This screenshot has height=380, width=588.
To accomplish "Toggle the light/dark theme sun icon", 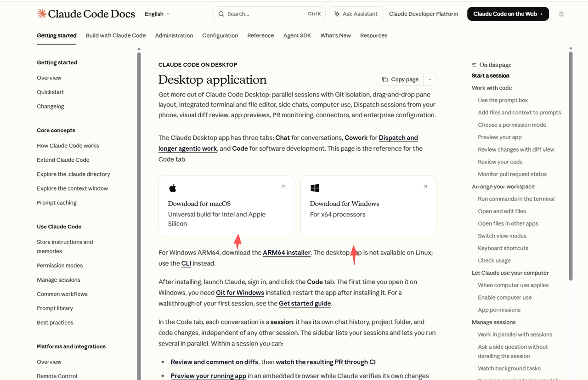I will 561,14.
